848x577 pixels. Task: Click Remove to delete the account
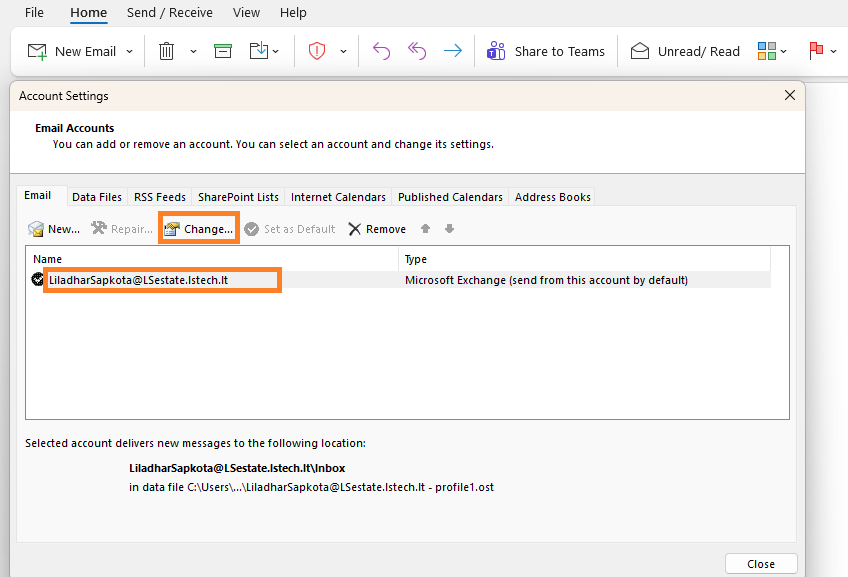(377, 229)
